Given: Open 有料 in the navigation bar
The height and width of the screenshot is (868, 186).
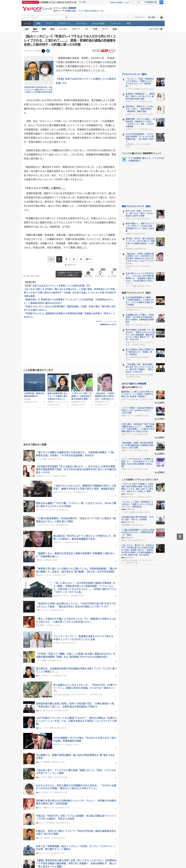Looking at the screenshot, I should (x=129, y=23).
